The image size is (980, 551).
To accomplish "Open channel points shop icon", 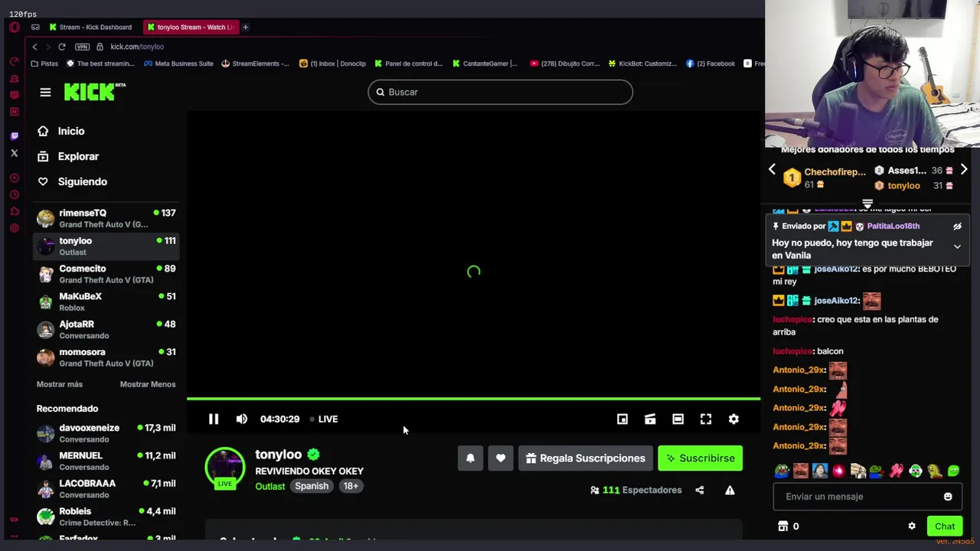I will pyautogui.click(x=782, y=527).
